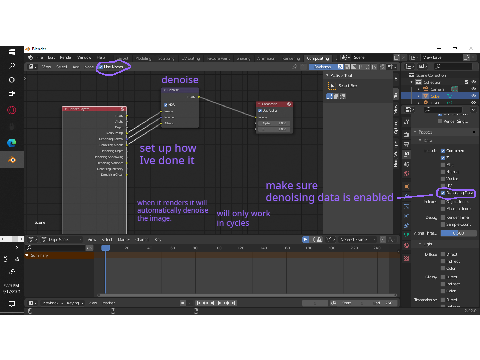Jump to the timeline start frame
Viewport: 480px width, 360px height.
tap(198, 303)
